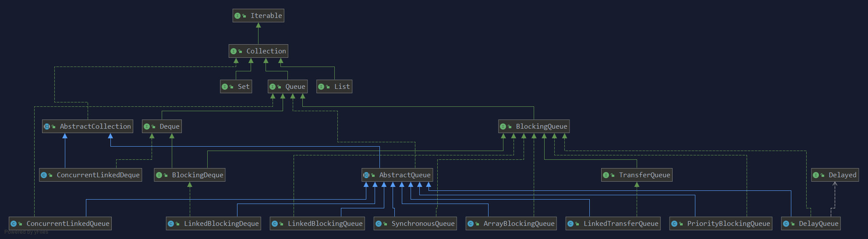Select the List node label
Viewport: 868px width, 239px height.
[x=342, y=87]
